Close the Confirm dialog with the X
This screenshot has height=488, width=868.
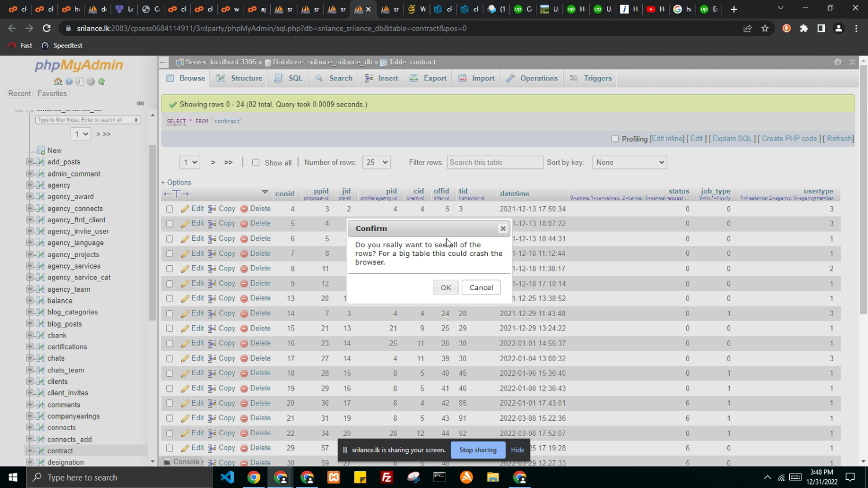tap(503, 229)
